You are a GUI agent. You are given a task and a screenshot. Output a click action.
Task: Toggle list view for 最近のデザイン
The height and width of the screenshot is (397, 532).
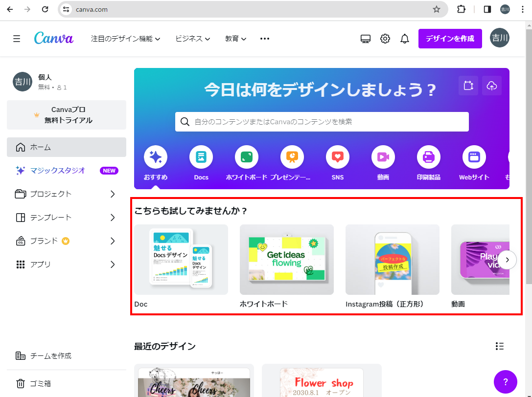500,346
